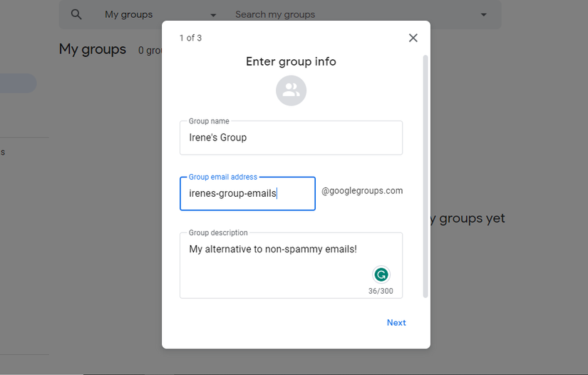The width and height of the screenshot is (588, 375).
Task: Click the magnifier search icon
Action: [76, 14]
